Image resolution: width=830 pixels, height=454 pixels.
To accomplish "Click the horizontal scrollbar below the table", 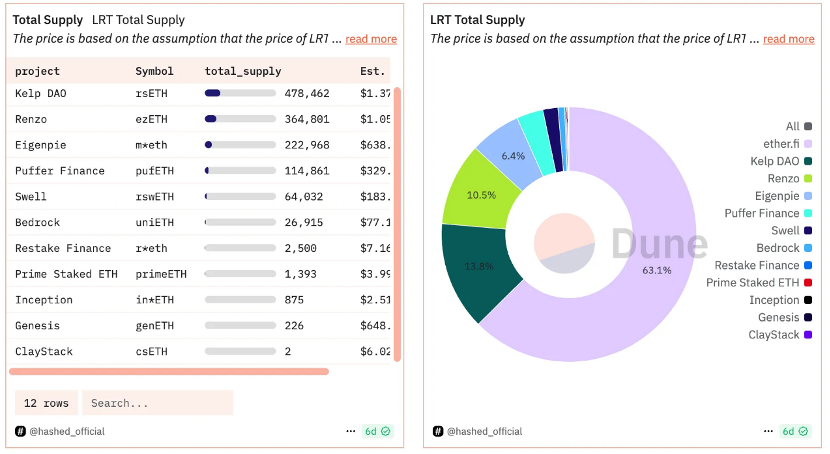I will coord(169,371).
